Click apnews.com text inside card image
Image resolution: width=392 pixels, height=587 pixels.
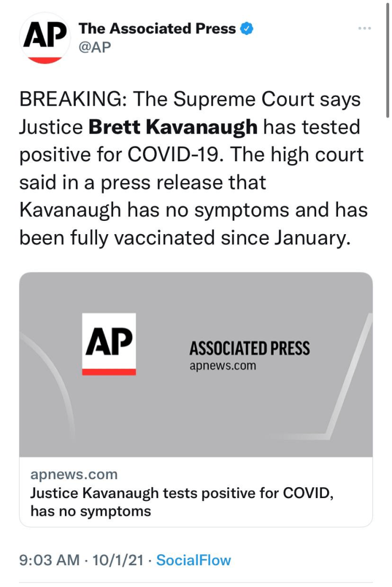point(223,366)
